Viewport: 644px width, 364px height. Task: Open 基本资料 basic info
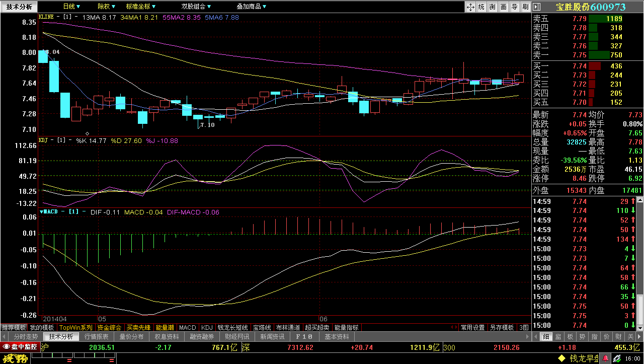(x=337, y=336)
